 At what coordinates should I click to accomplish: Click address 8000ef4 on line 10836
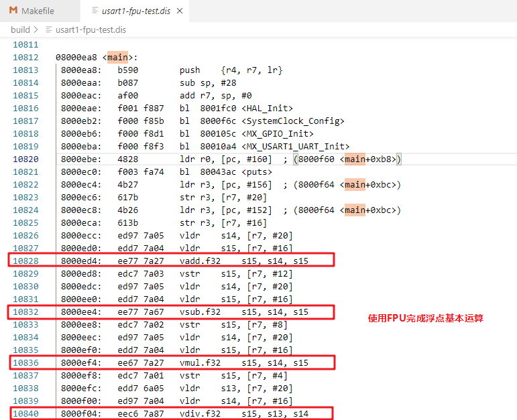tap(81, 362)
